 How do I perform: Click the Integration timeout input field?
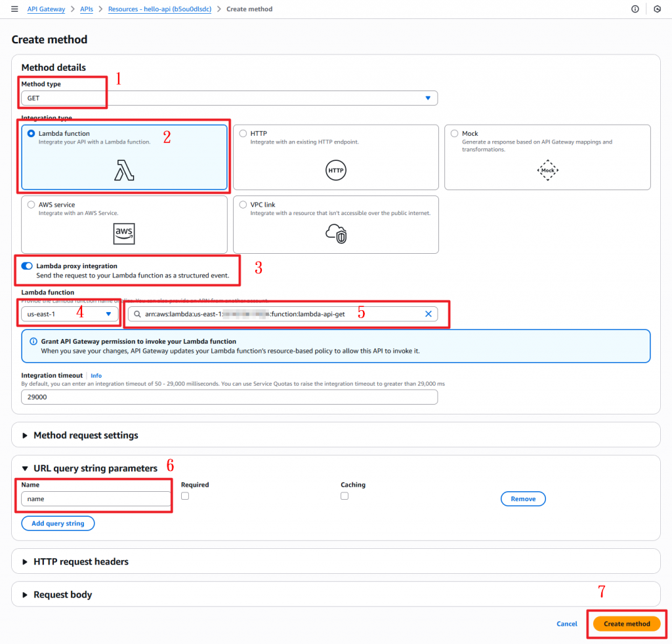(x=229, y=397)
